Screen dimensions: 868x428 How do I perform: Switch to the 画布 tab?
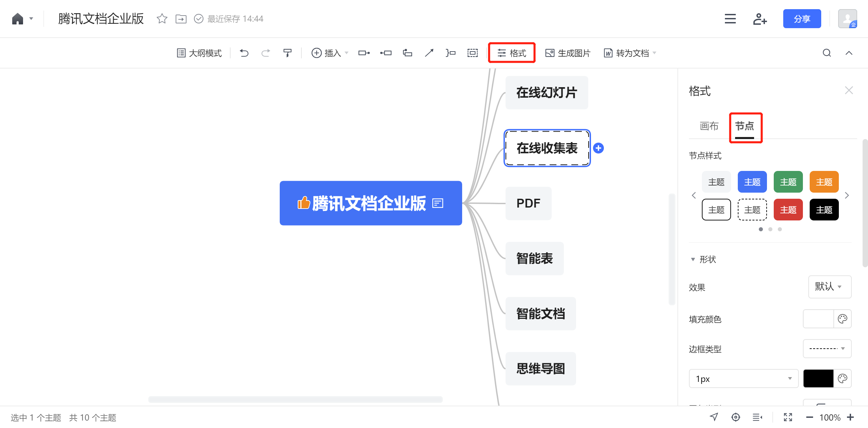click(709, 126)
